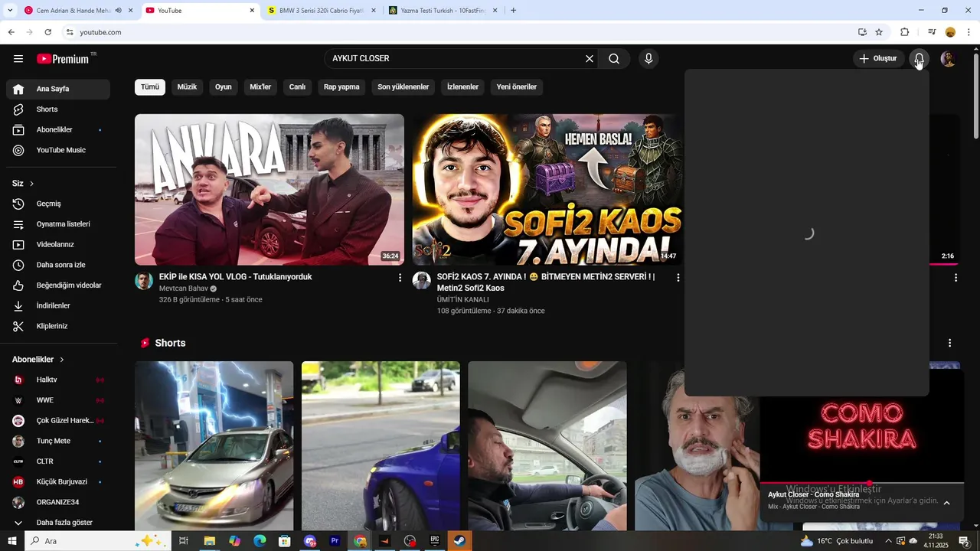980x551 pixels.
Task: Open the ORGANIZE34 channel
Action: click(x=58, y=502)
